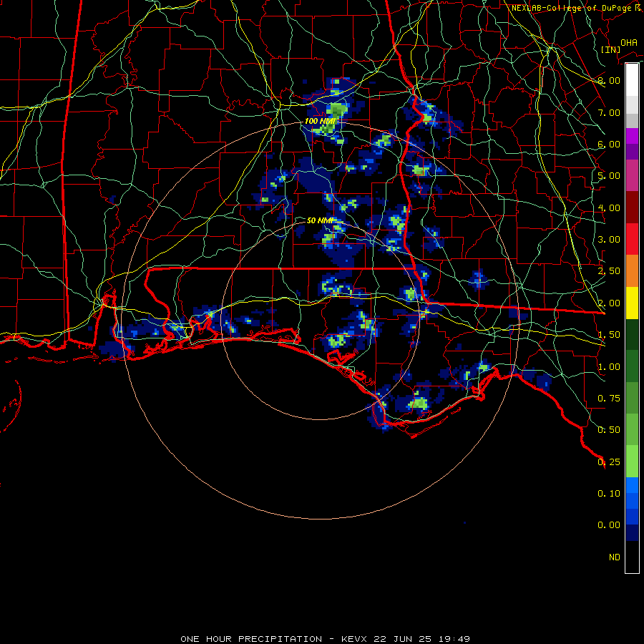Viewport: 644px width, 644px height.
Task: Click the 2.50 legend value
Action: click(x=609, y=271)
